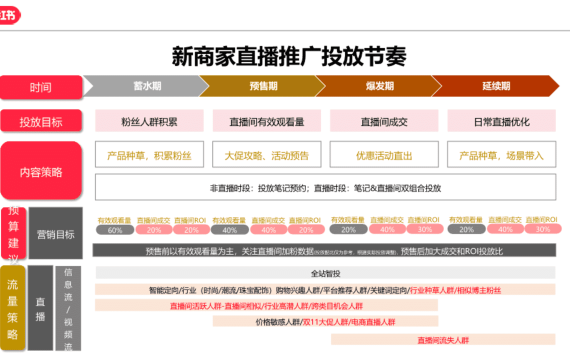Click the 直播间流失人群 bar
This screenshot has width=570, height=360.
coord(443,339)
